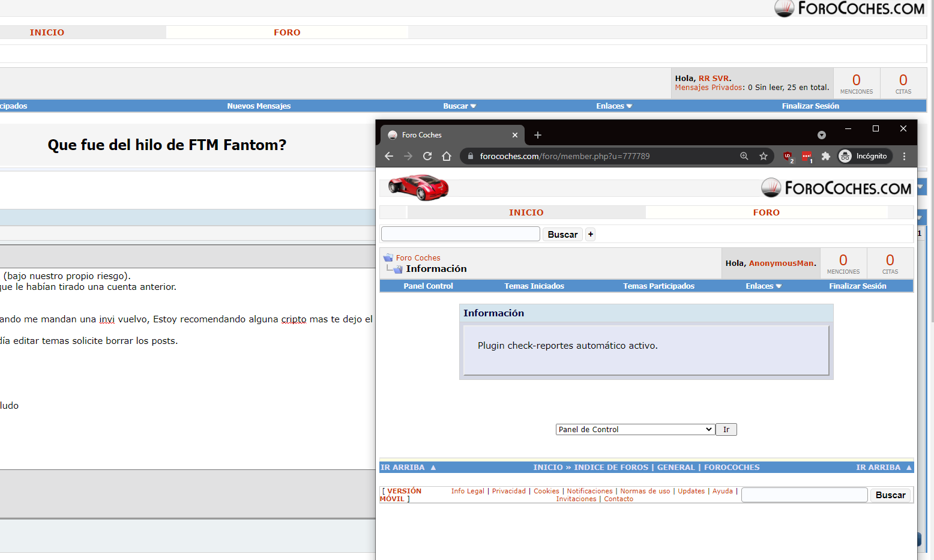The height and width of the screenshot is (560, 934).
Task: Open the Ayuda footer link
Action: click(723, 491)
